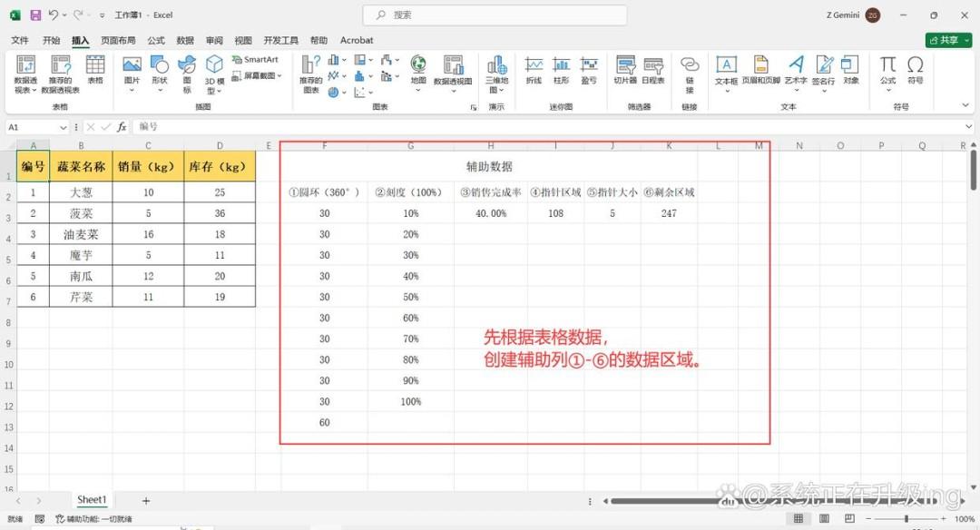Insert a 3D model (3D 模型)
Viewport: 980px width, 530px height.
coord(214,74)
